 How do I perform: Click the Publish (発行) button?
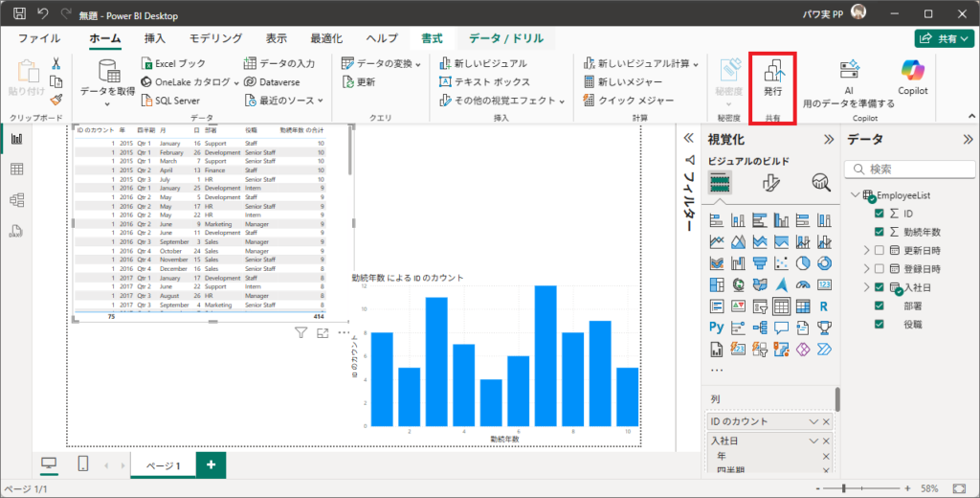click(x=772, y=79)
